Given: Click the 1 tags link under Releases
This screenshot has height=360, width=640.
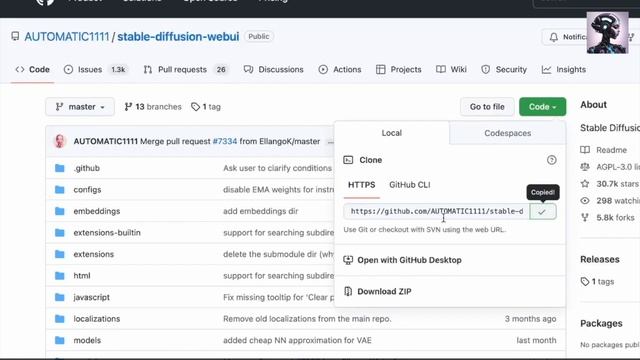Looking at the screenshot, I should point(597,282).
